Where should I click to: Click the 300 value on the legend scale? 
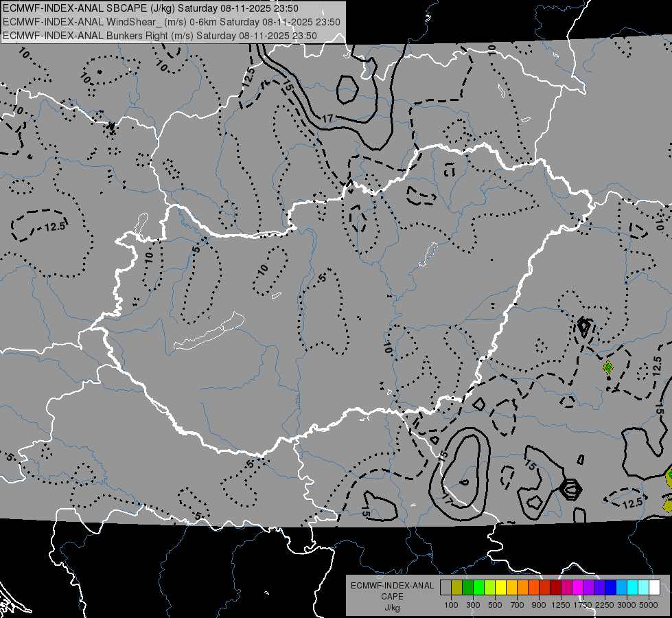(473, 605)
